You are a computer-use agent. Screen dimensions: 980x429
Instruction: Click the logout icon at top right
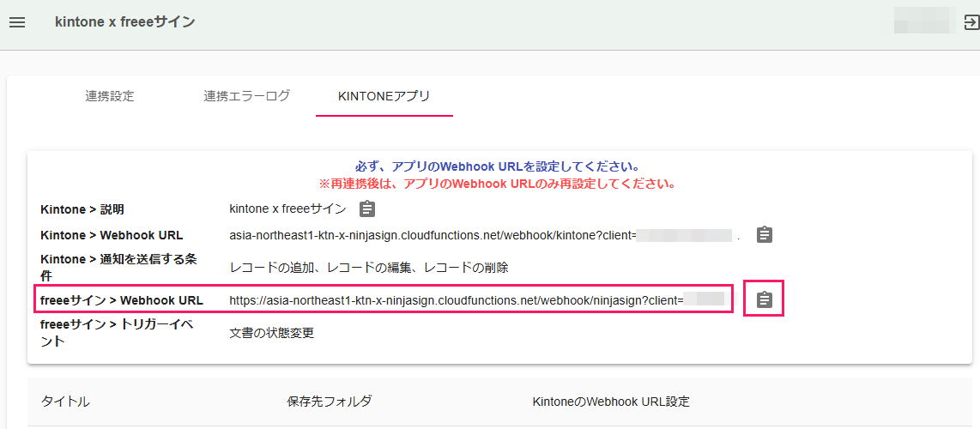[x=971, y=22]
